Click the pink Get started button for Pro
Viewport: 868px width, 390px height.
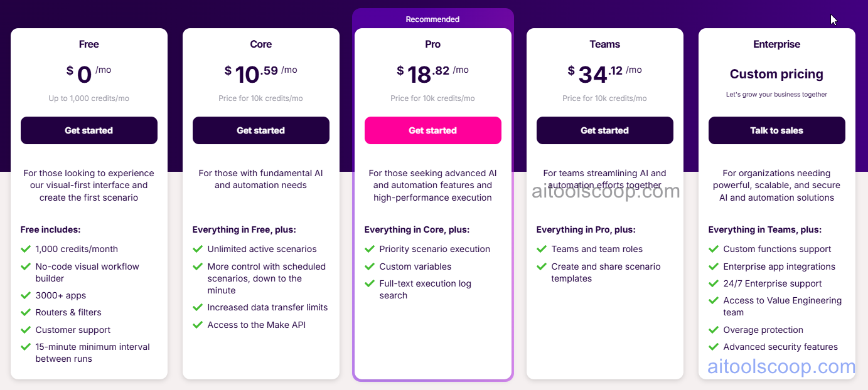point(432,130)
